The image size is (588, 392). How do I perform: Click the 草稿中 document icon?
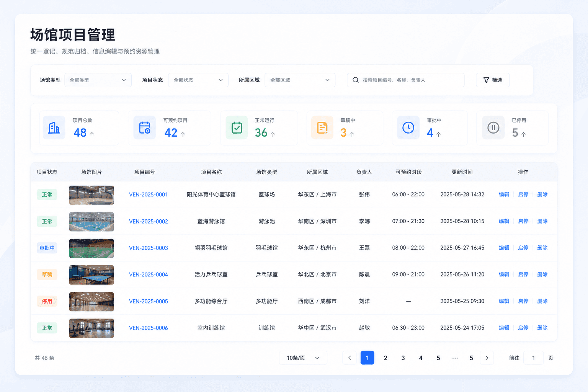[x=322, y=127]
